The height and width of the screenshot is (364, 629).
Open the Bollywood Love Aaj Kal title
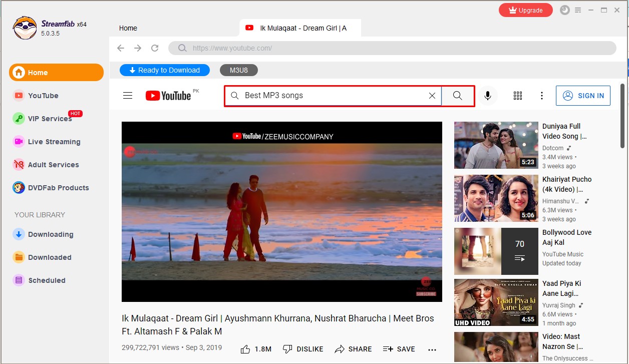click(567, 237)
